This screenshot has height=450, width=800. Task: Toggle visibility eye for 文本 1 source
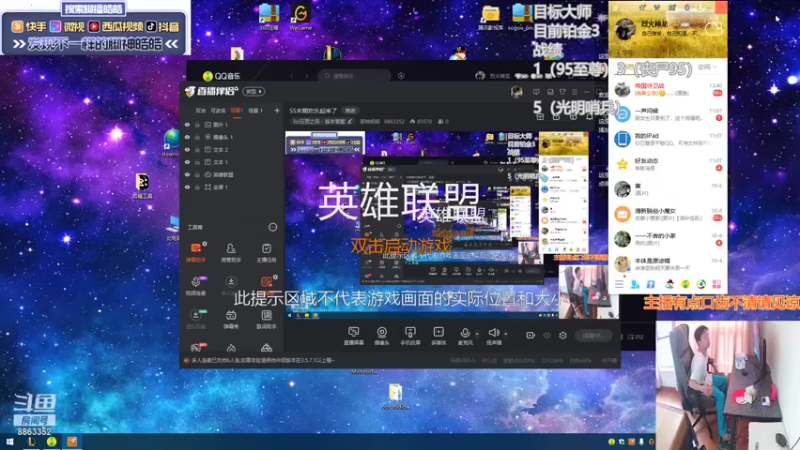point(187,162)
